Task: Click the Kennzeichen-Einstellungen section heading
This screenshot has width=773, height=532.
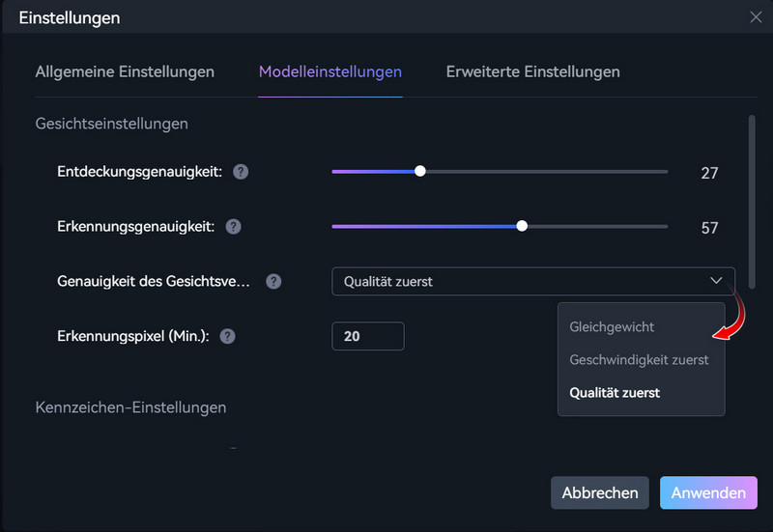Action: click(x=130, y=407)
